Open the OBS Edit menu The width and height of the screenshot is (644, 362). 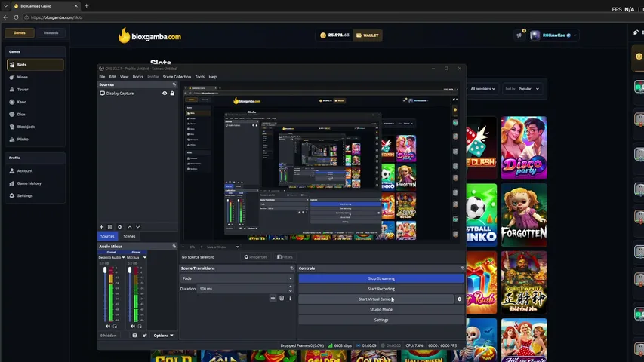112,77
